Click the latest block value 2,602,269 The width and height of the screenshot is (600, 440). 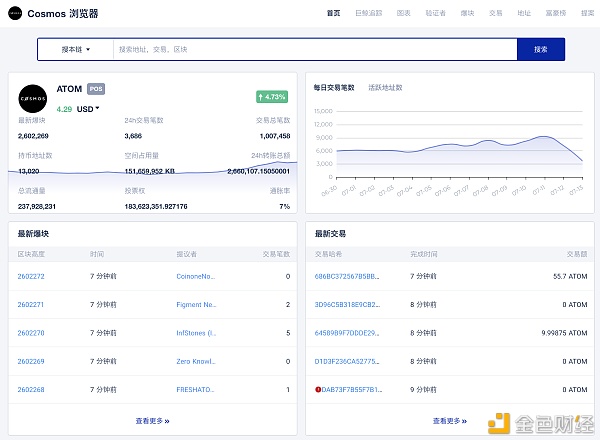[x=33, y=136]
